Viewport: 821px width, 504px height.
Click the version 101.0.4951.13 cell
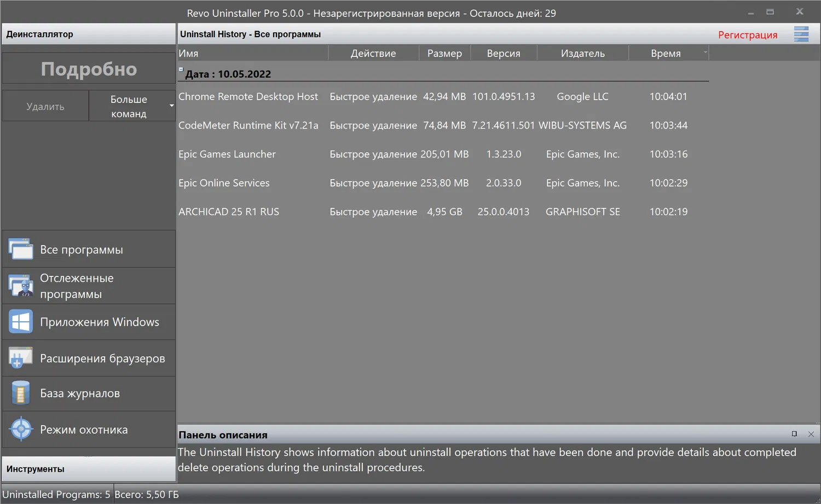click(x=504, y=96)
